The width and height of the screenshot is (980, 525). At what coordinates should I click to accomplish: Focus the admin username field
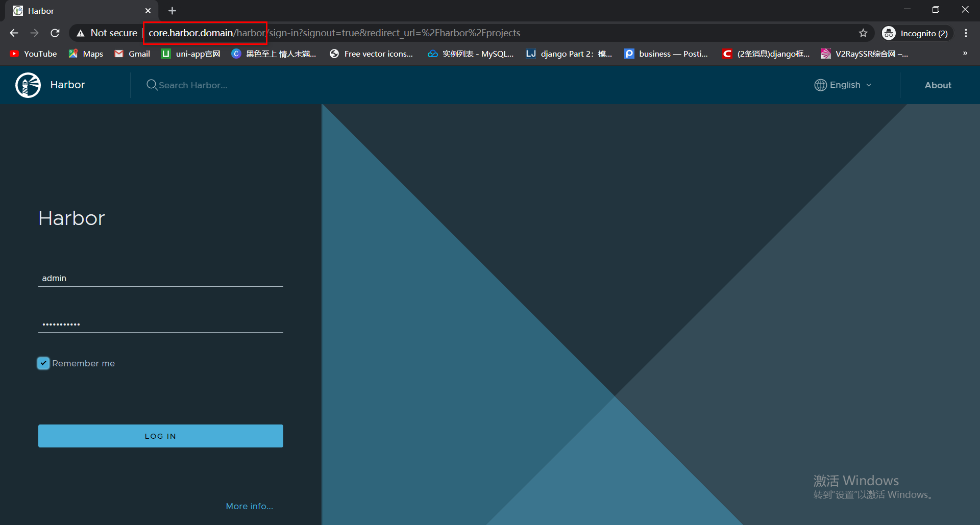pyautogui.click(x=161, y=278)
